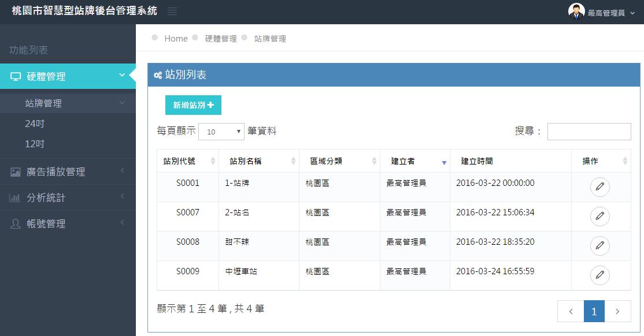
Task: Click the 新增站別 add button
Action: (x=193, y=105)
